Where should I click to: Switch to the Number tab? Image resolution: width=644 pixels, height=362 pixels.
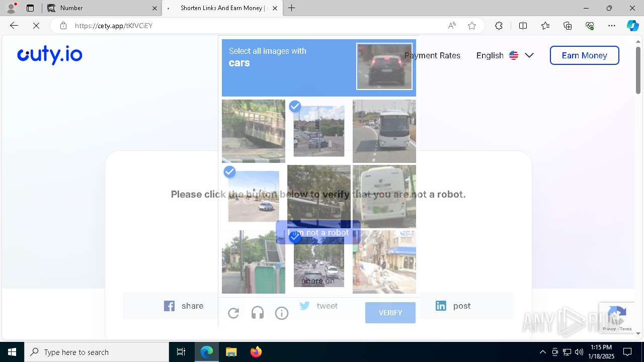point(101,8)
